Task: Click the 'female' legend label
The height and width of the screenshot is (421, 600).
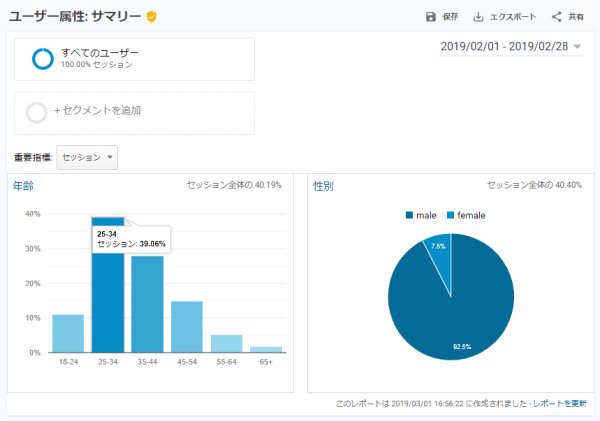Action: coord(471,215)
